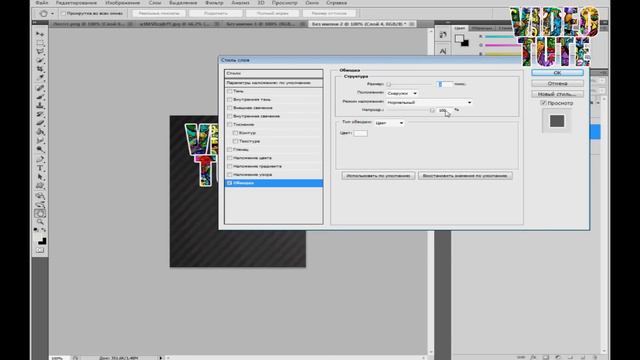This screenshot has height=360, width=640.
Task: Click Использовать по умолчанию button
Action: pos(378,176)
